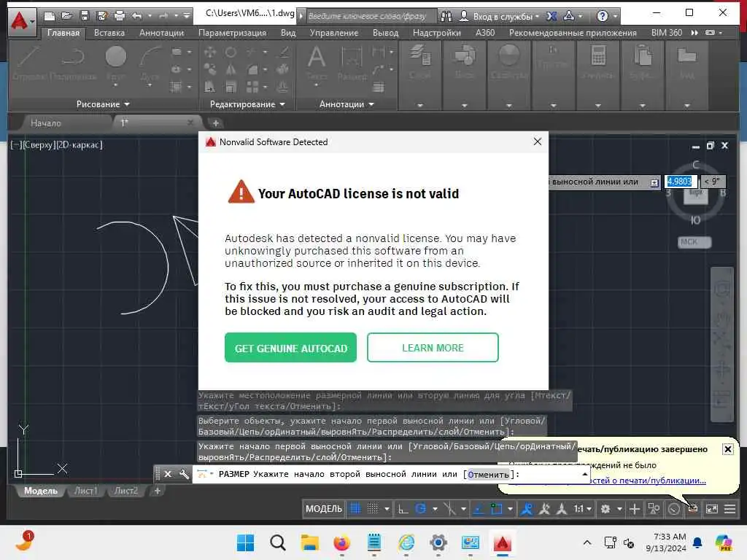The height and width of the screenshot is (560, 747).
Task: Toggle ortho mode in status bar
Action: [403, 509]
